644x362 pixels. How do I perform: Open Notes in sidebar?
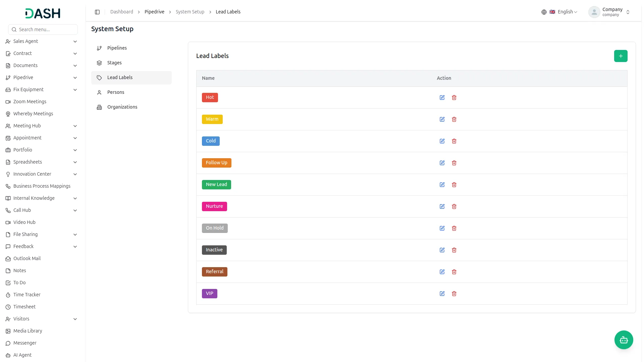[42, 270]
